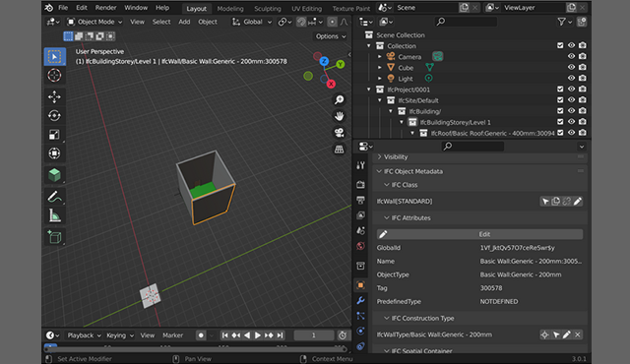This screenshot has height=364, width=630.
Task: Open the Edit menu
Action: tap(82, 8)
